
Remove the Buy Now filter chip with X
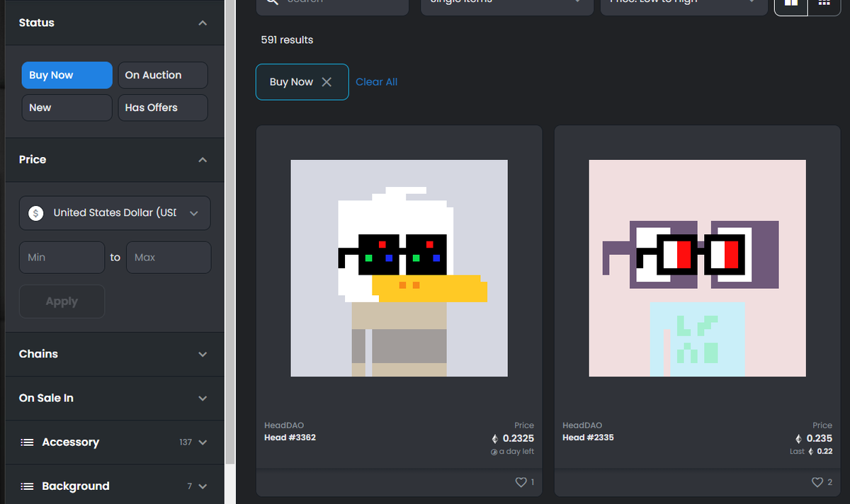pos(327,82)
